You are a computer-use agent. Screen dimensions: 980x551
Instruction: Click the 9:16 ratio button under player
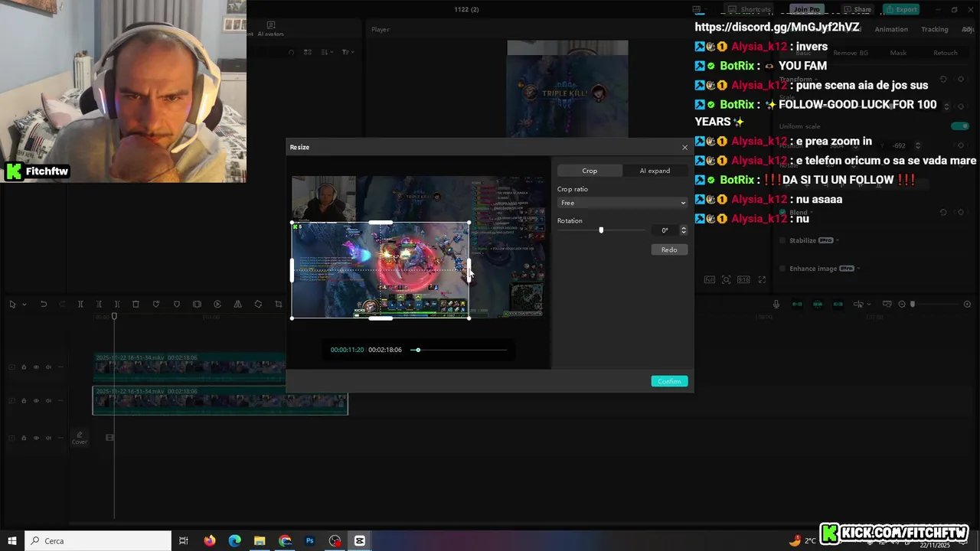click(743, 280)
